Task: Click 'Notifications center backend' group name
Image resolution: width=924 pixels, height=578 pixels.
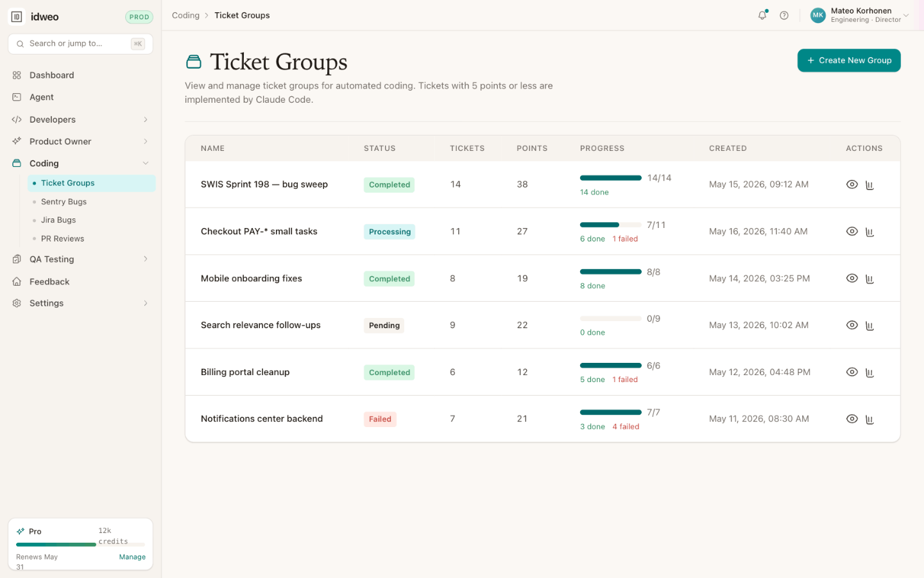Action: click(262, 419)
